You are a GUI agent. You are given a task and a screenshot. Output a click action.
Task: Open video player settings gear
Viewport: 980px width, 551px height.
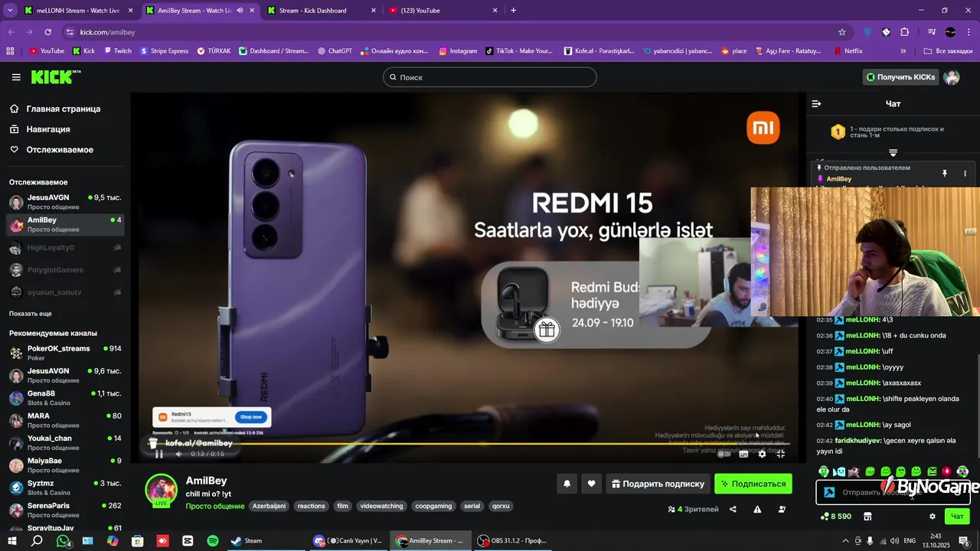tap(762, 454)
